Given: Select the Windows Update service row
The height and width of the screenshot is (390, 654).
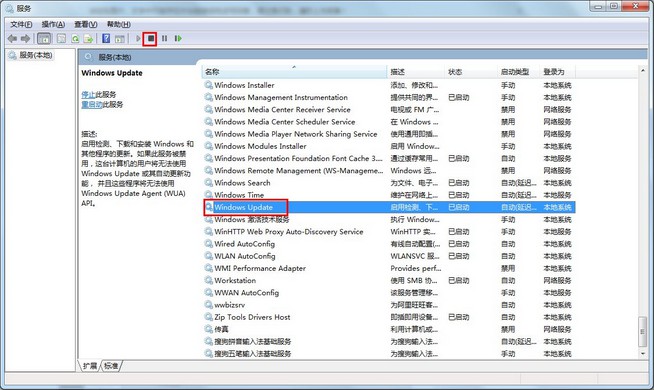Looking at the screenshot, I should (389, 207).
